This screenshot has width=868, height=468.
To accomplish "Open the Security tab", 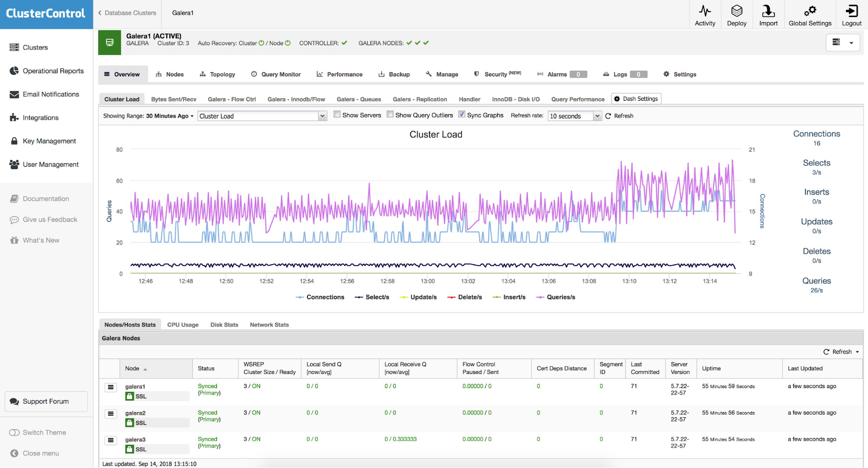I will click(x=497, y=74).
